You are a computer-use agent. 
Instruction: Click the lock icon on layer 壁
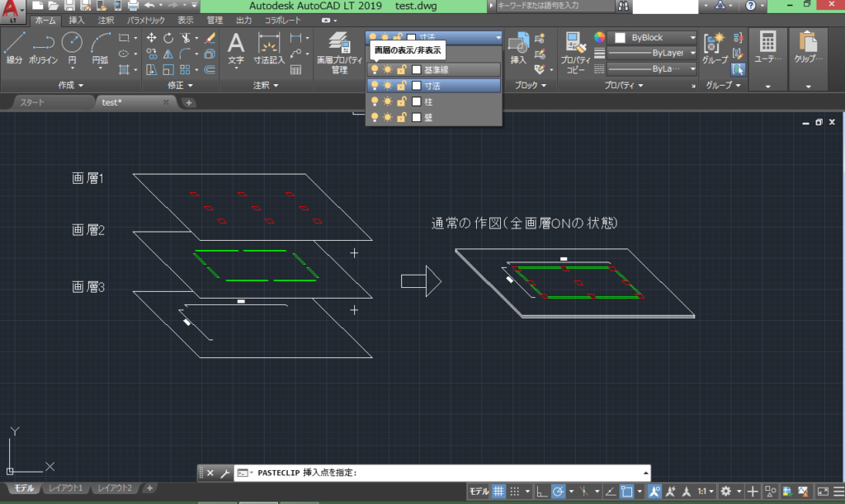click(403, 117)
